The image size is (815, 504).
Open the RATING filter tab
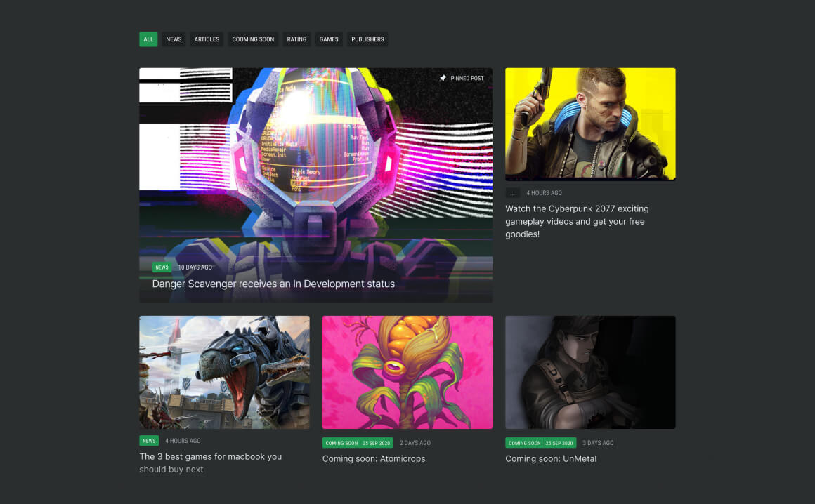tap(296, 39)
